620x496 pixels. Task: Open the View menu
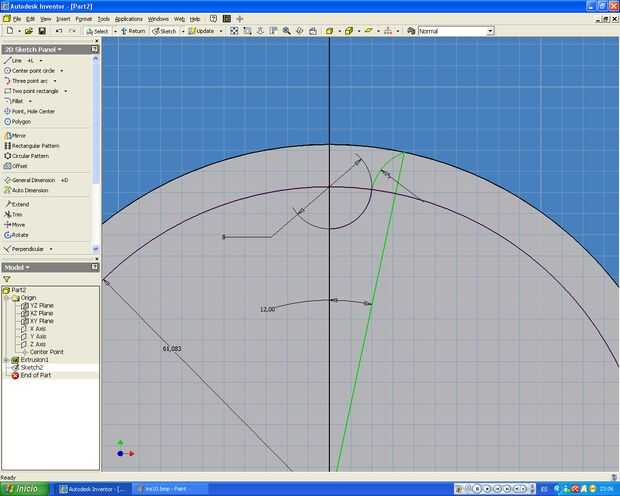tap(45, 19)
